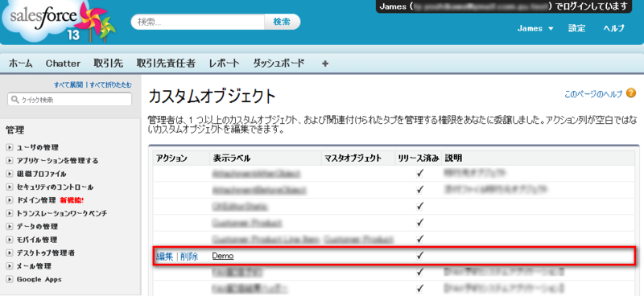Click the アクション column header

pos(171,158)
